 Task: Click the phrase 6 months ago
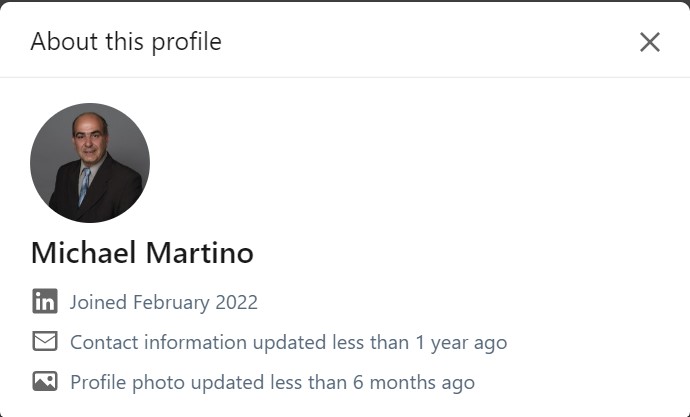(414, 382)
